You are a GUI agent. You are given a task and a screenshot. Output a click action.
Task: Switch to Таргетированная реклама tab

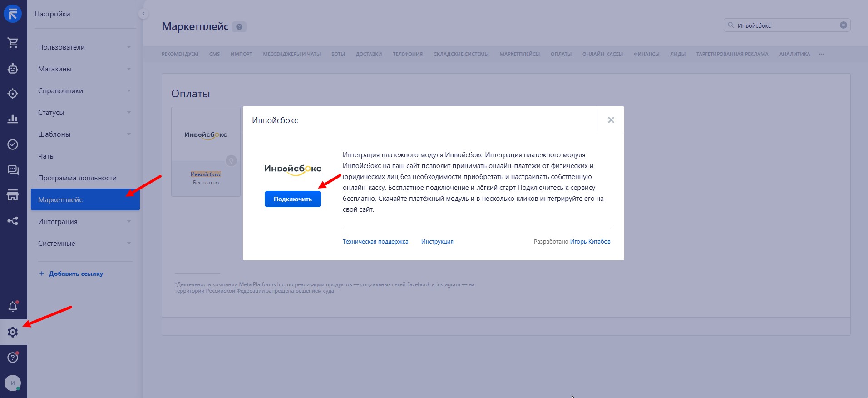pyautogui.click(x=732, y=54)
